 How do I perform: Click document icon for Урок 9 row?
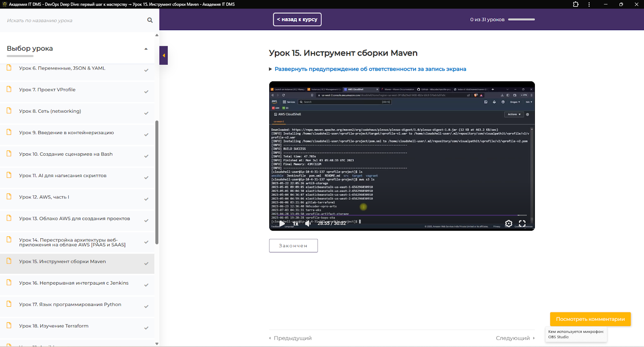(9, 132)
